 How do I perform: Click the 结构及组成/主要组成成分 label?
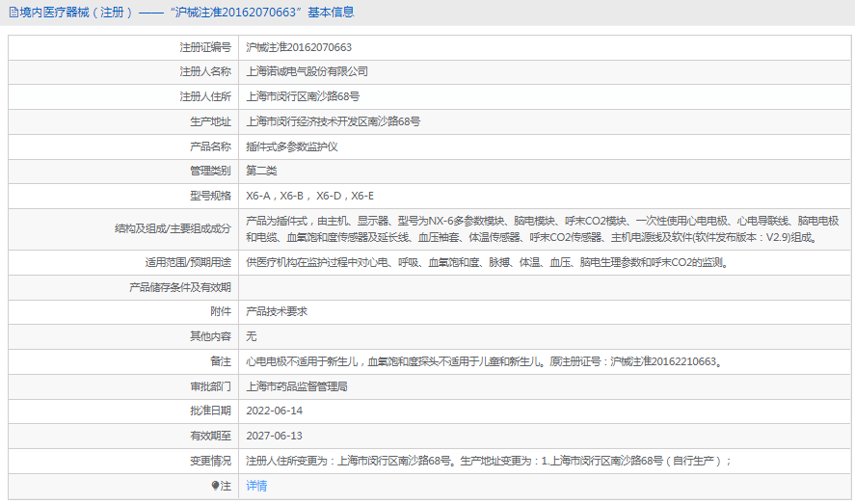point(173,228)
